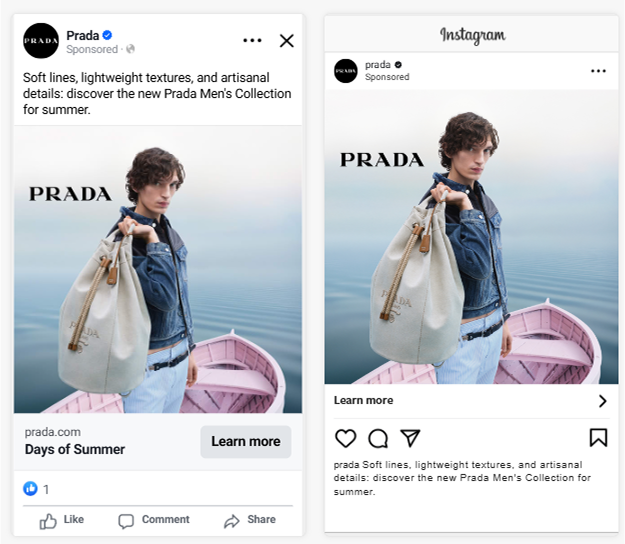This screenshot has width=625, height=544.
Task: Open comments on the Instagram post
Action: point(378,438)
